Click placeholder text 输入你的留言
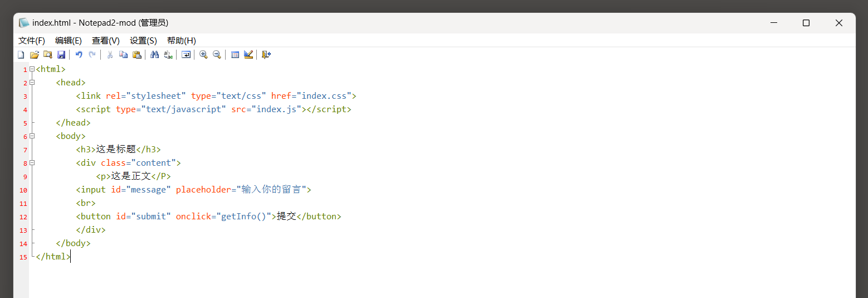The height and width of the screenshot is (298, 868). [x=271, y=190]
